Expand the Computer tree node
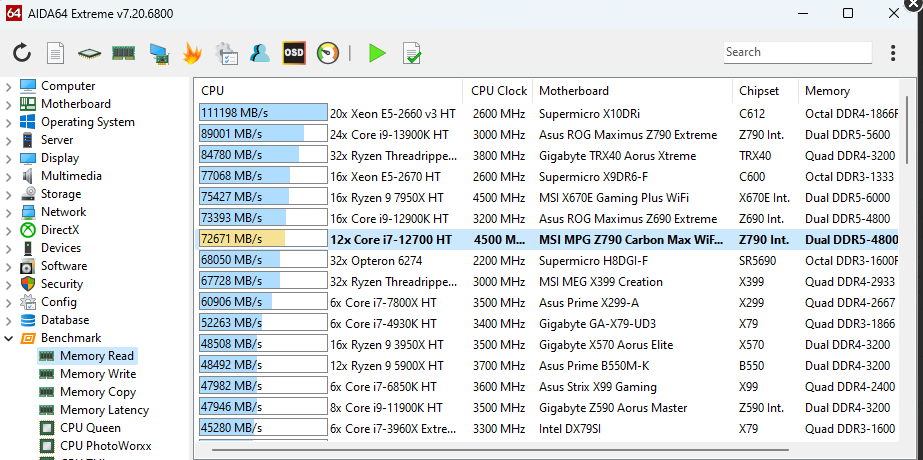 point(8,87)
